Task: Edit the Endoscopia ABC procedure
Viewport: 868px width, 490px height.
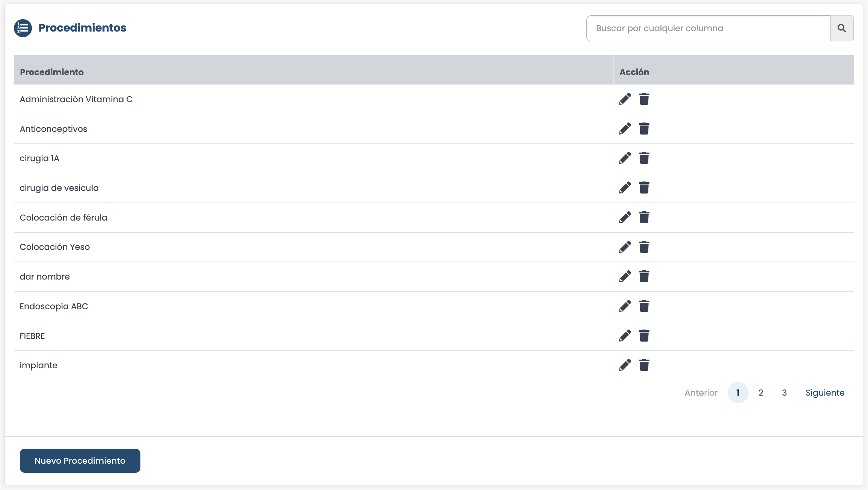Action: click(625, 306)
